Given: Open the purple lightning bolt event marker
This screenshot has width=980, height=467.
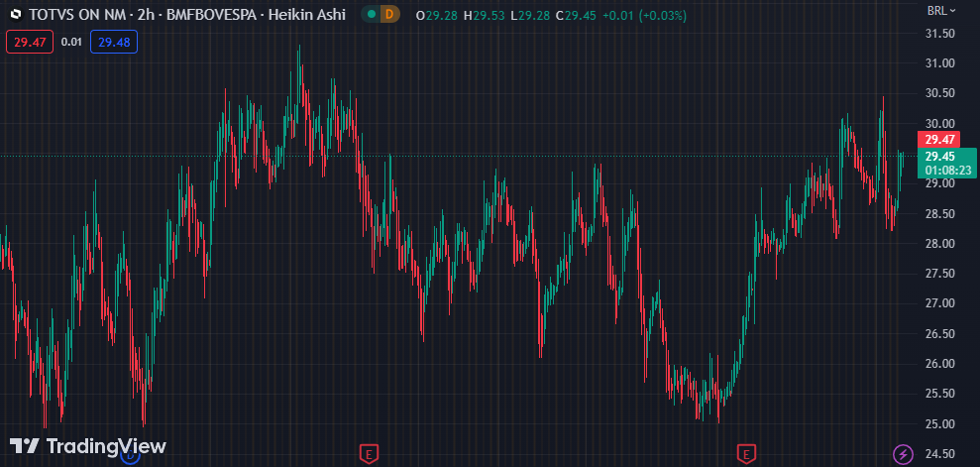Looking at the screenshot, I should coord(902,452).
